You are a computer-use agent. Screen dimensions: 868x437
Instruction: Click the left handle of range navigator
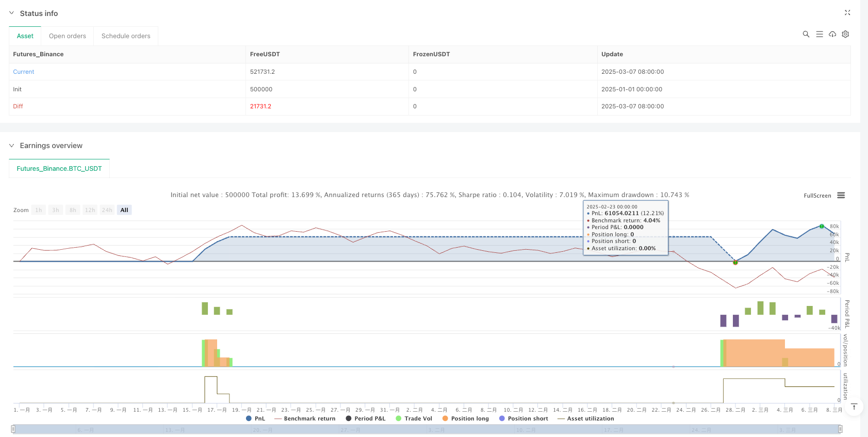point(13,429)
